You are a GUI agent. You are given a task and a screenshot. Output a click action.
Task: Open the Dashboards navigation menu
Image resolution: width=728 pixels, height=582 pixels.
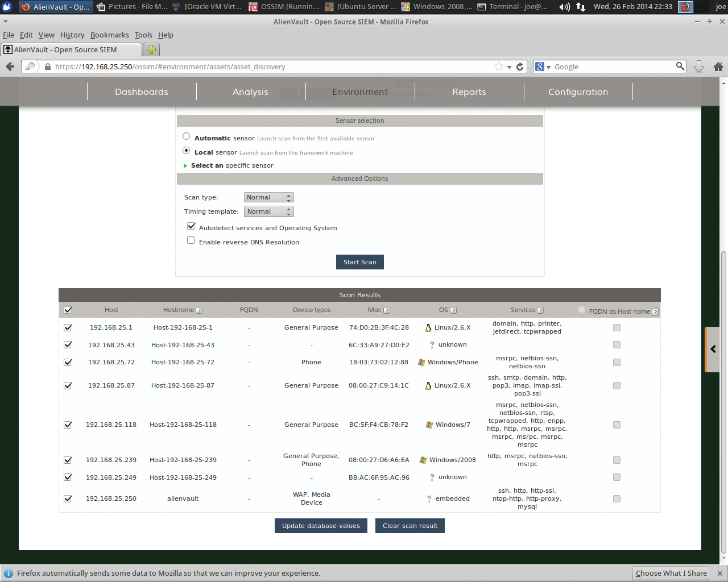coord(142,92)
